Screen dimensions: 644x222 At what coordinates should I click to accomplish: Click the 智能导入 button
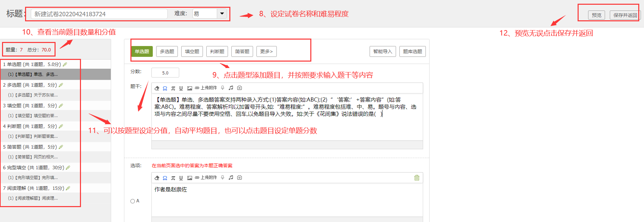point(383,51)
